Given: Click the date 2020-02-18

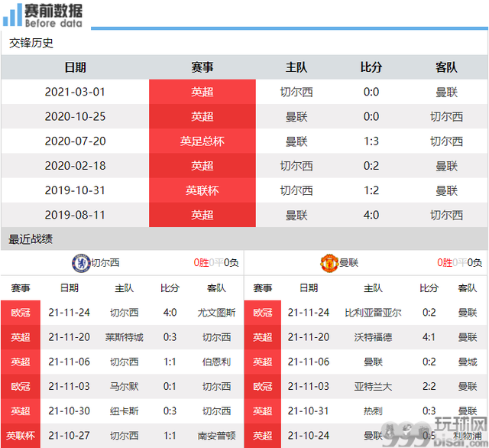Looking at the screenshot, I should [x=75, y=166].
